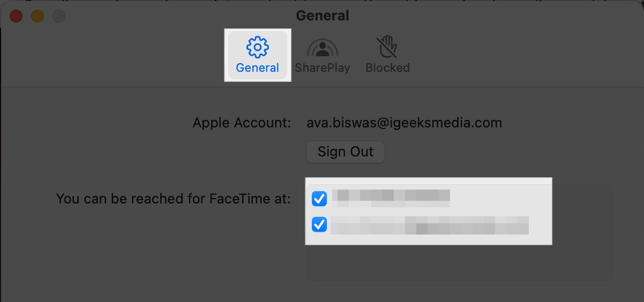Click the ava.biswas@igeeksmedia.com account text

(404, 123)
